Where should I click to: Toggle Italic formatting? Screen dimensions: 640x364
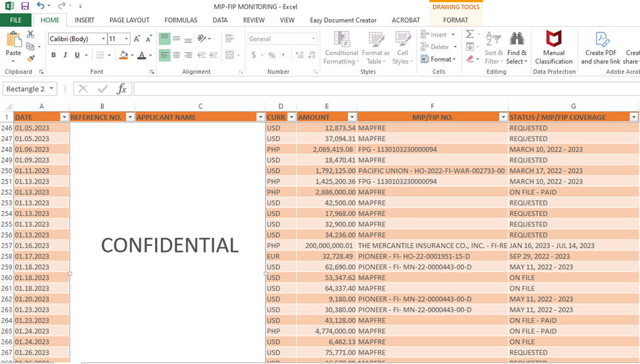coord(65,55)
